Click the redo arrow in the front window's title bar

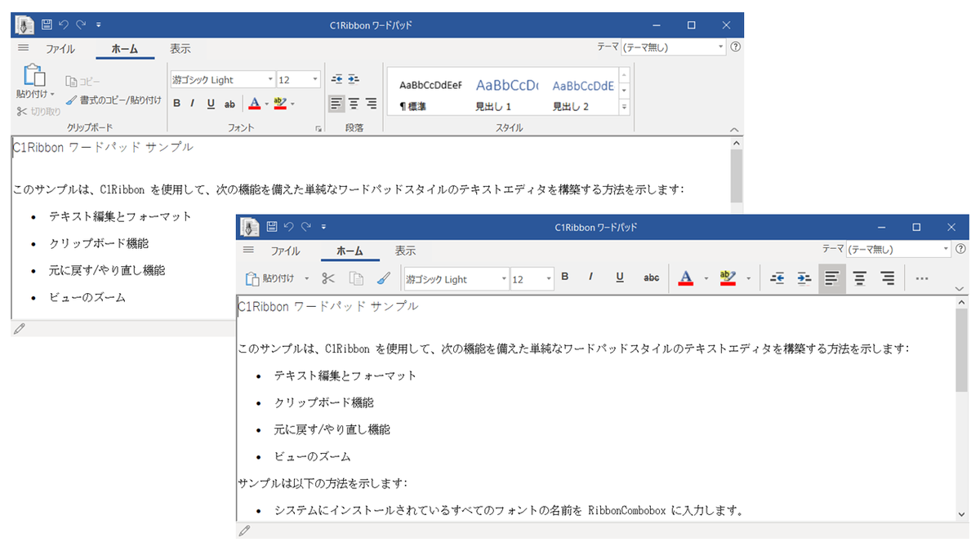coord(306,227)
